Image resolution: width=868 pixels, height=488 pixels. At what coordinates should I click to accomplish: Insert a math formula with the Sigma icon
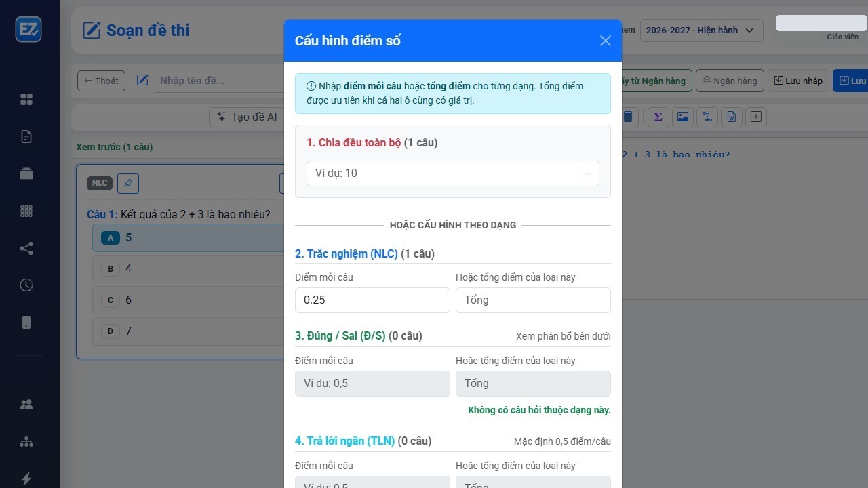(658, 117)
